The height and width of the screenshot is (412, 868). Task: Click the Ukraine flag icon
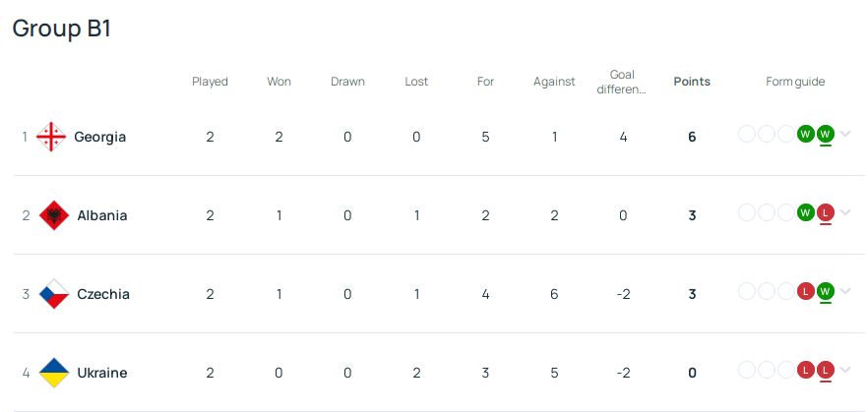click(x=54, y=373)
